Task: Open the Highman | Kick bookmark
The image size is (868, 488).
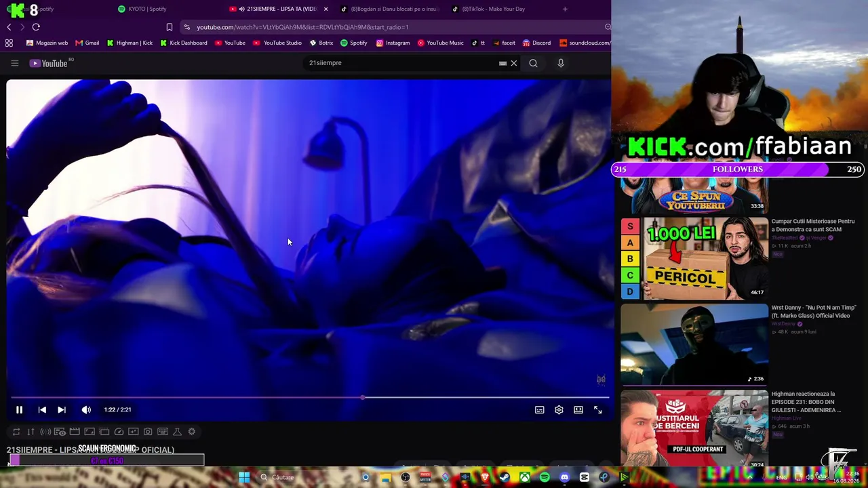Action: click(x=130, y=43)
